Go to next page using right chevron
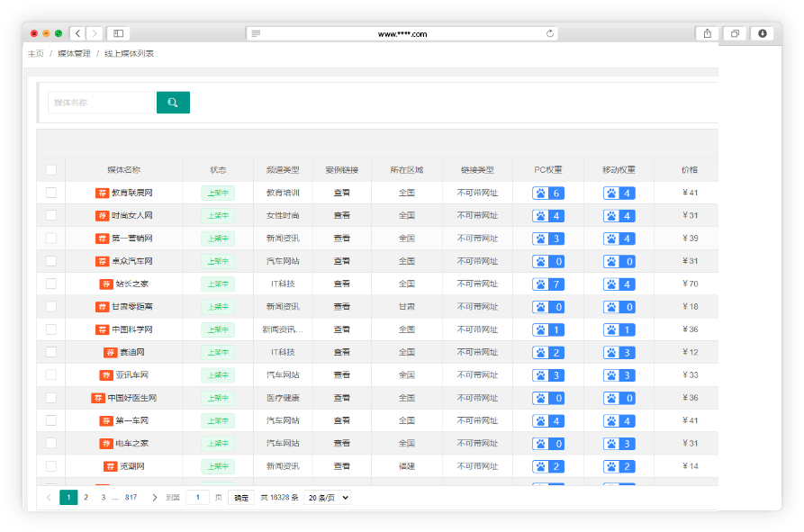The image size is (804, 532). pos(154,497)
